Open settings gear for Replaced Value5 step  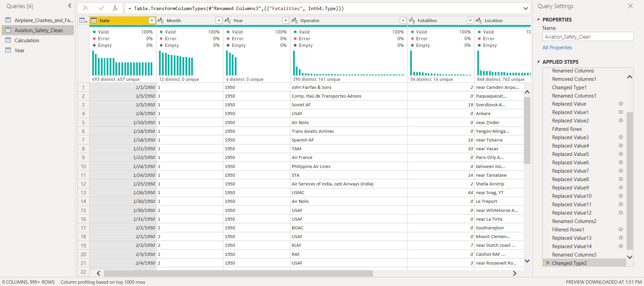click(621, 154)
